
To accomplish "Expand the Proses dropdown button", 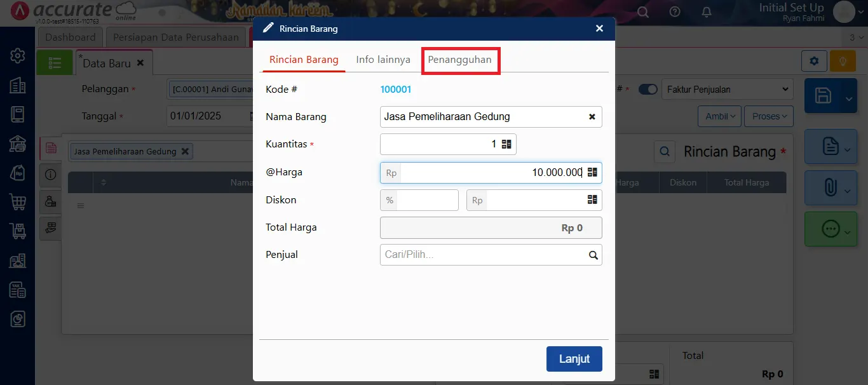I will coord(769,116).
